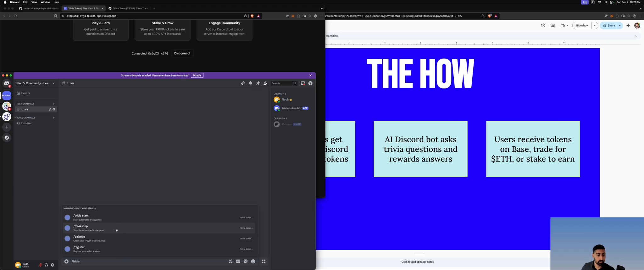The height and width of the screenshot is (270, 644).
Task: Open trivia token bot profile
Action: click(x=292, y=108)
